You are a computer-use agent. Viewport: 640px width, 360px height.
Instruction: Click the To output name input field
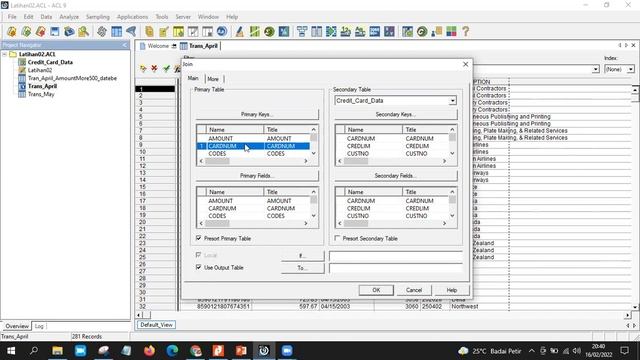396,268
